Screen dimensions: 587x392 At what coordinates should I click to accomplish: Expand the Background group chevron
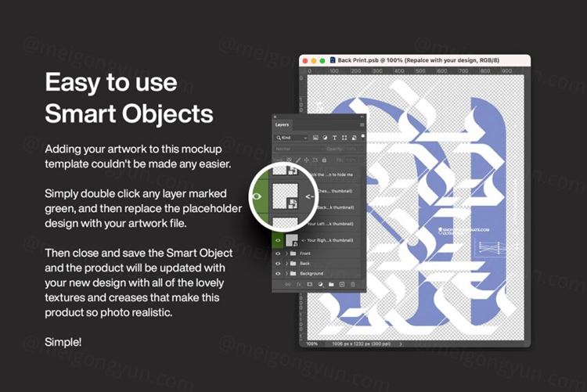287,274
